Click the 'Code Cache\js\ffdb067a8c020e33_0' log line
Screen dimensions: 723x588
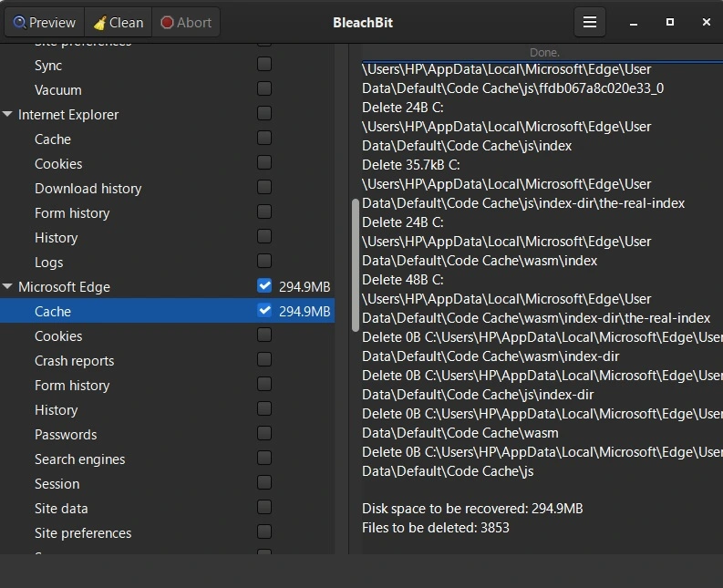[x=512, y=88]
